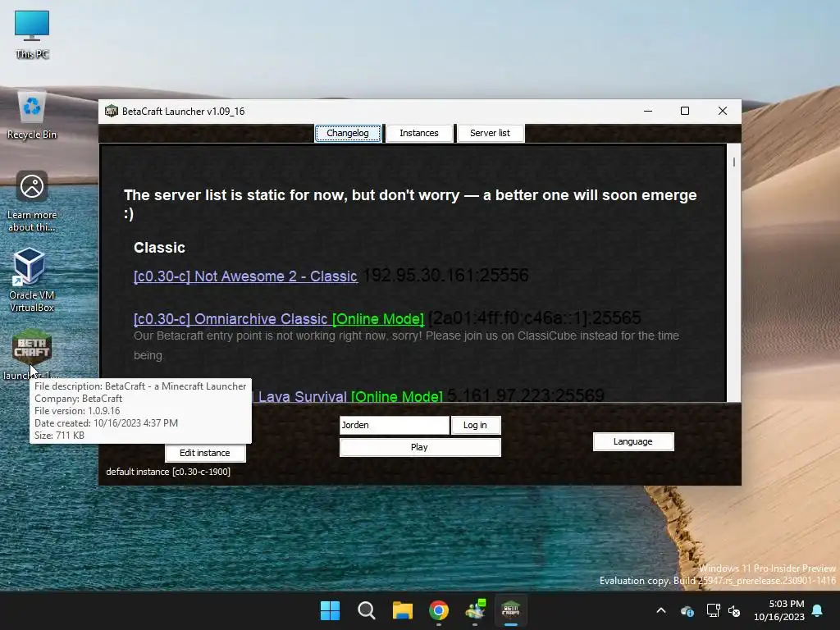Switch to the Changelog tab
Screen dimensions: 840x630
tap(348, 133)
